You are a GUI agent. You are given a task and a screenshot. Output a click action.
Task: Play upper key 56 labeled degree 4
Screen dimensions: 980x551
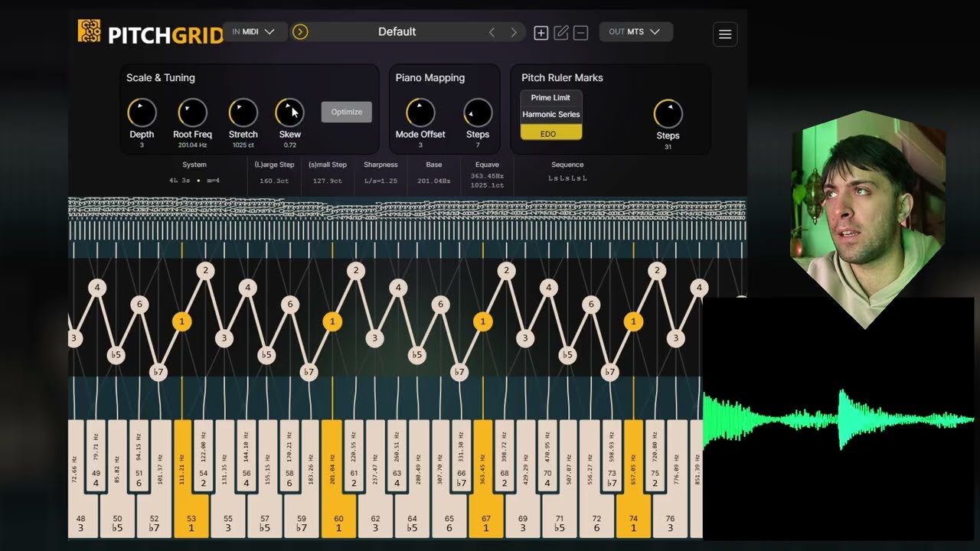pyautogui.click(x=246, y=457)
